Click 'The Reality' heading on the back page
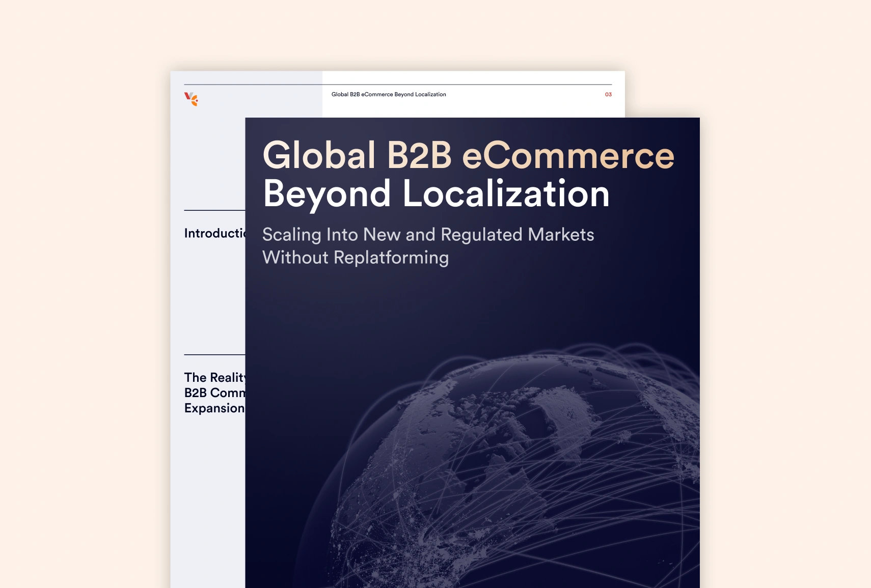 (215, 377)
